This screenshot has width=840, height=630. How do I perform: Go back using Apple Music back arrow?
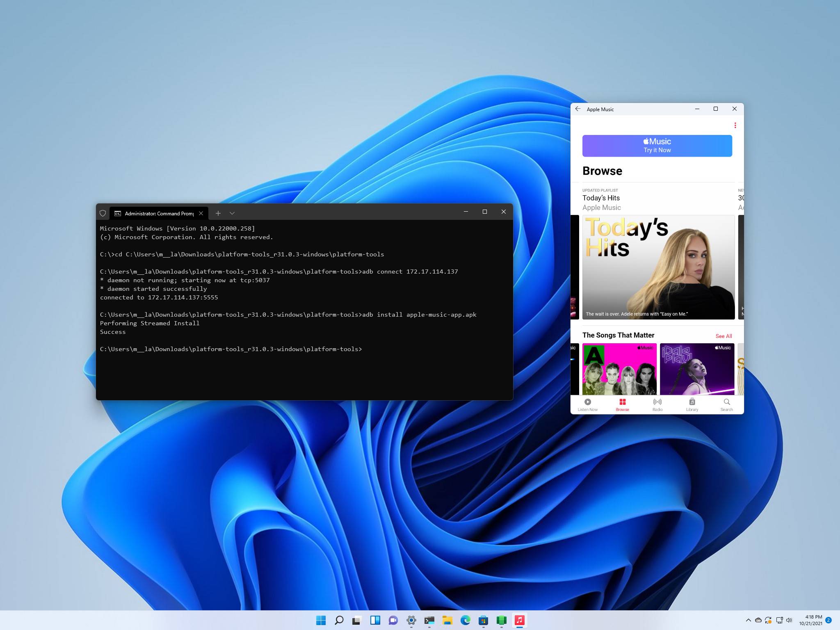(578, 109)
